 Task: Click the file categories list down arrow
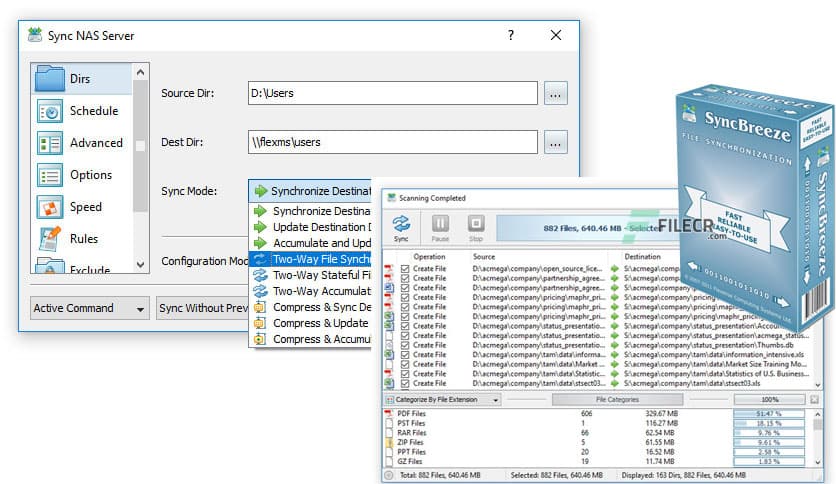coord(818,463)
